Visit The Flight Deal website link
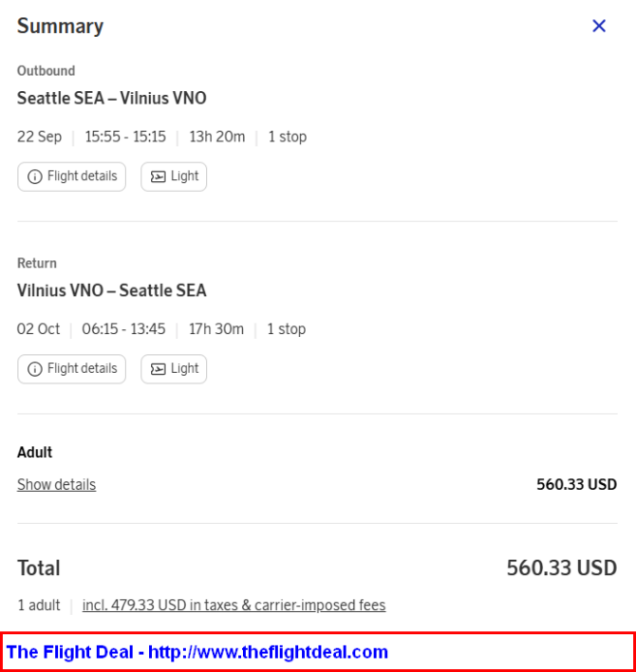The width and height of the screenshot is (636, 672). coord(197,652)
